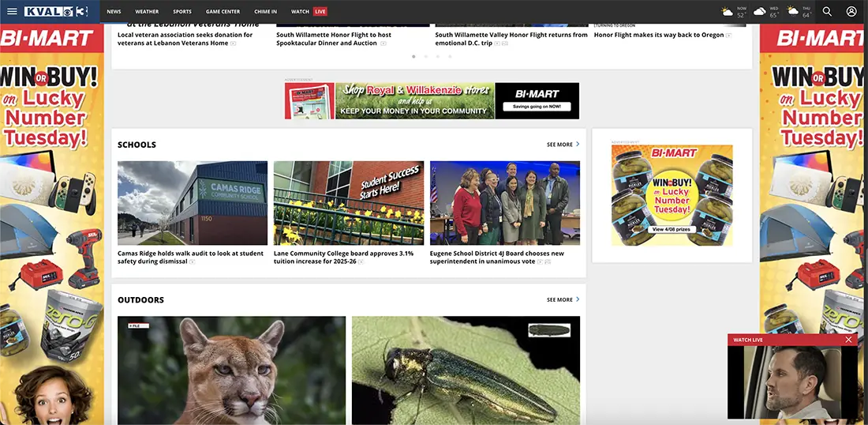The height and width of the screenshot is (425, 868).
Task: Open Eugene School District 4J superintendent headline
Action: point(497,257)
